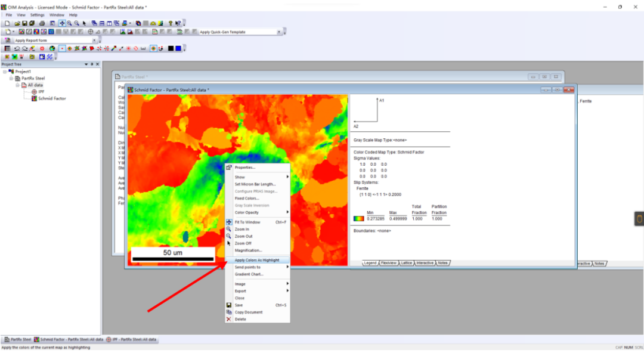Select the arrow pointer tool in toolbar
The height and width of the screenshot is (353, 644).
click(84, 23)
